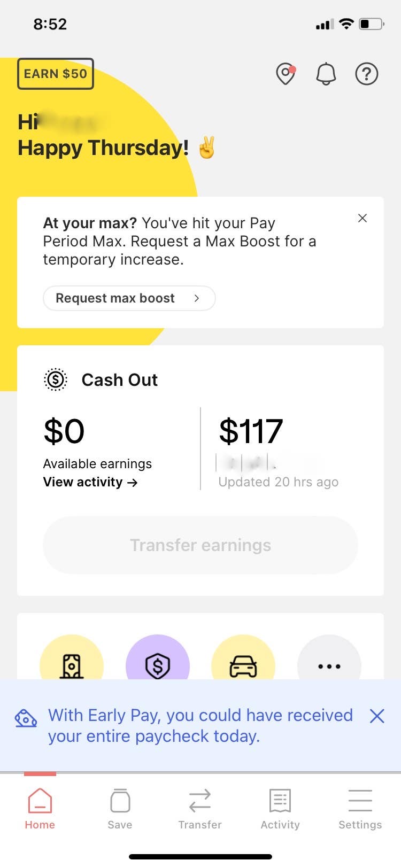Open the yellow ATM cash icon
The height and width of the screenshot is (868, 401).
point(72,664)
